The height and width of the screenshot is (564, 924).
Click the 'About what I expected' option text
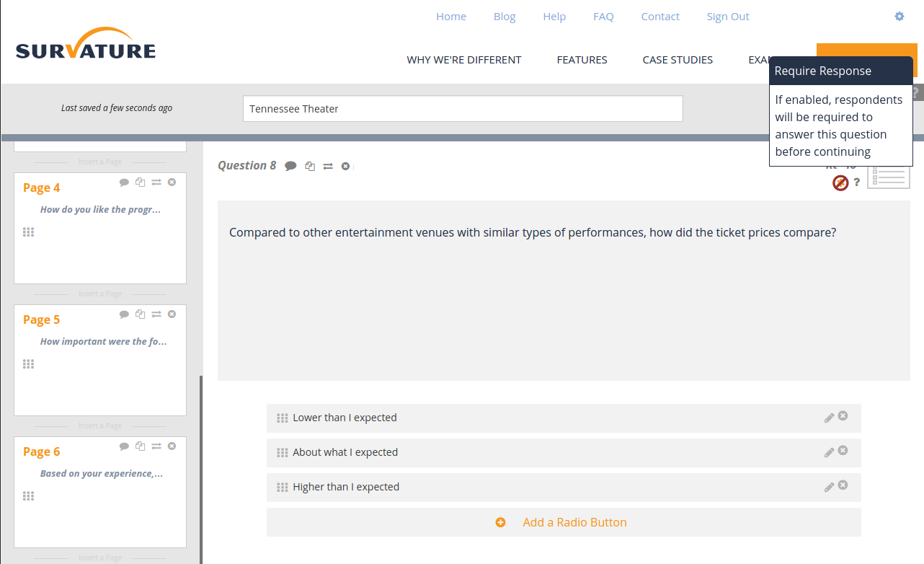[x=345, y=452]
